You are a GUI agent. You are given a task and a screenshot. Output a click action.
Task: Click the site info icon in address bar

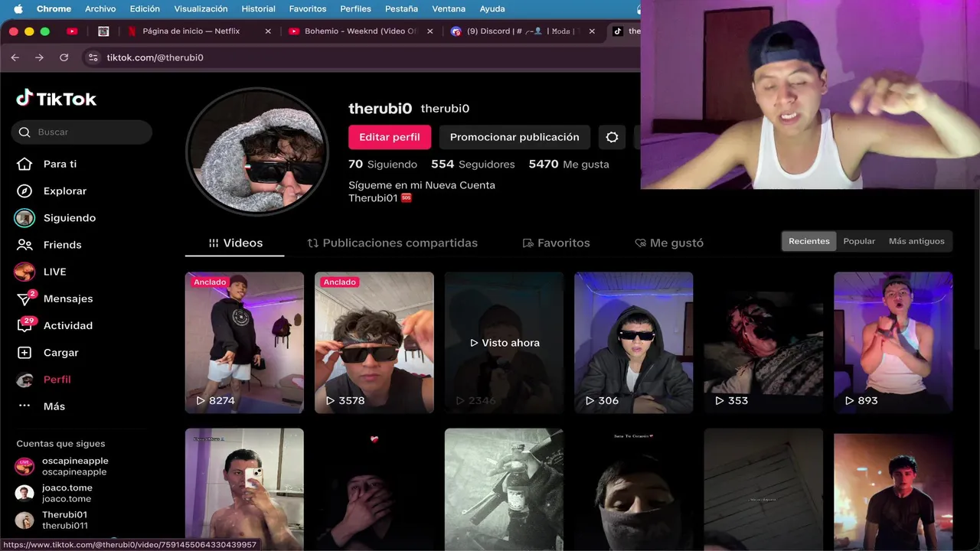(x=93, y=57)
